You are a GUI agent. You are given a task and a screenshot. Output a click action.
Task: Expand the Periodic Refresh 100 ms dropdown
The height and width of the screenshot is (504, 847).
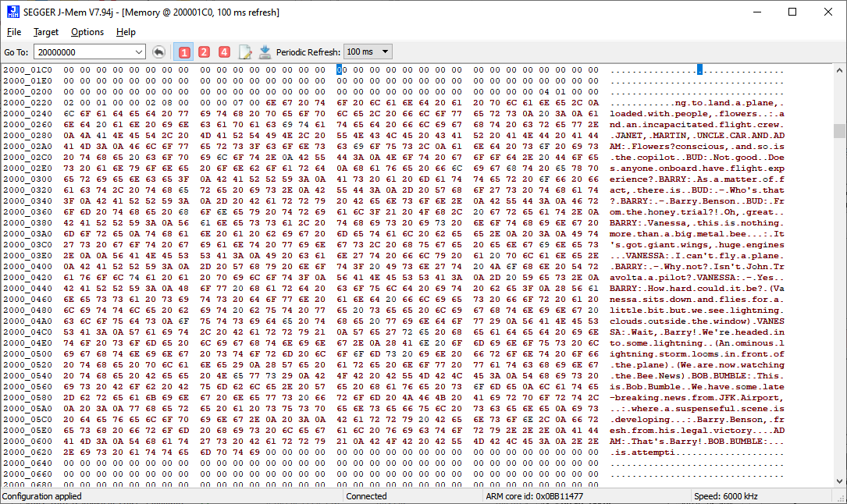click(x=383, y=51)
